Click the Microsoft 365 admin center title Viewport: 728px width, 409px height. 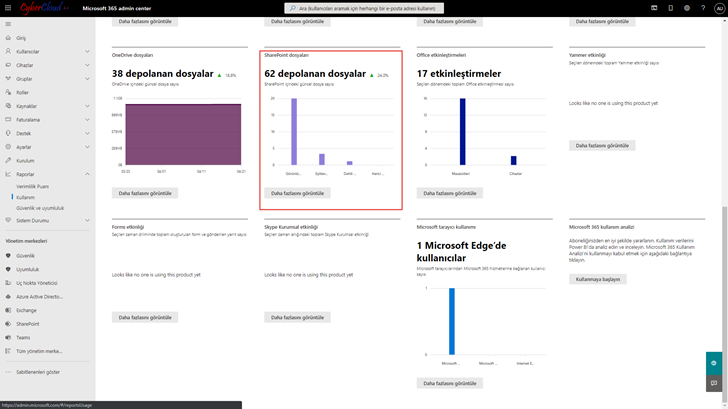117,8
